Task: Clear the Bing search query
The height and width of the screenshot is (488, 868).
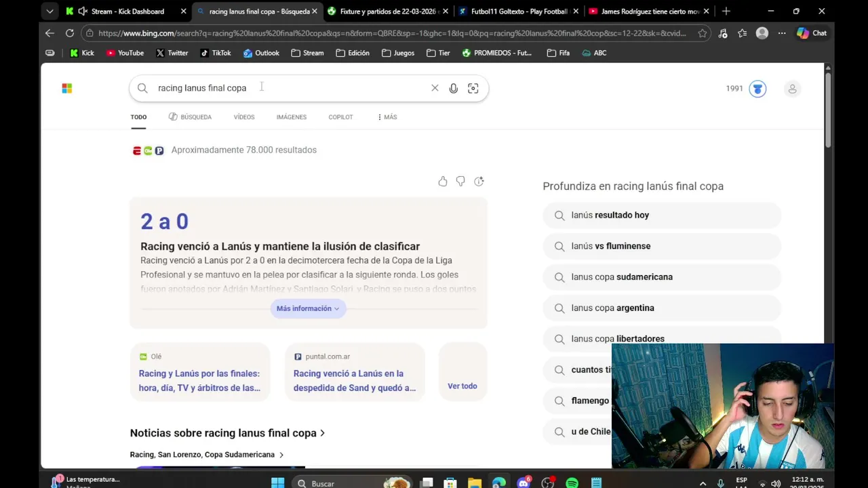Action: point(435,88)
